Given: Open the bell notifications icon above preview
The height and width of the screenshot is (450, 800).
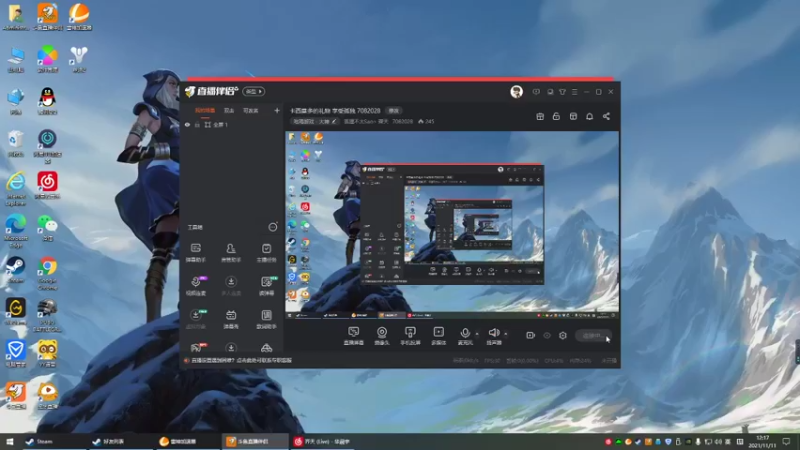Looking at the screenshot, I should pyautogui.click(x=589, y=116).
